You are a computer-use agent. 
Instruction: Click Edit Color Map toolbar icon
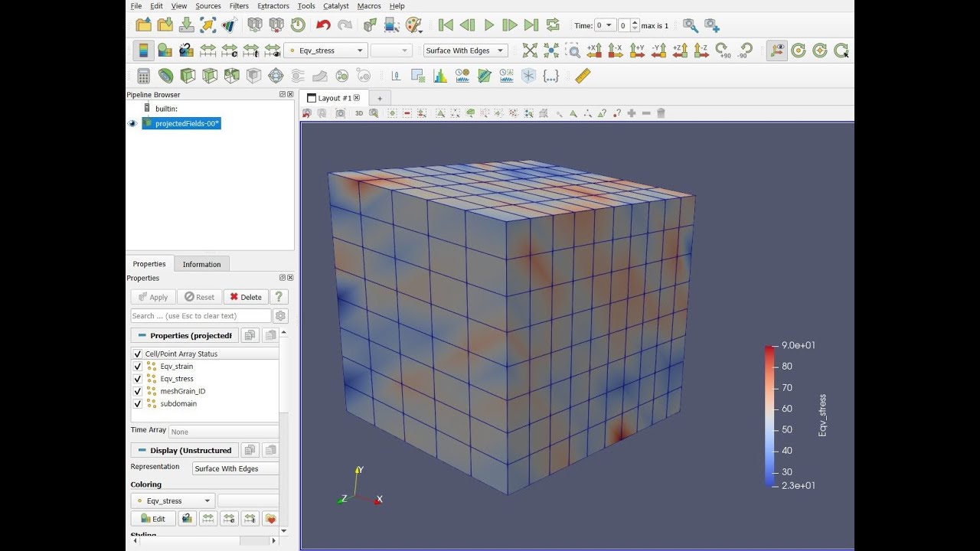tap(165, 51)
